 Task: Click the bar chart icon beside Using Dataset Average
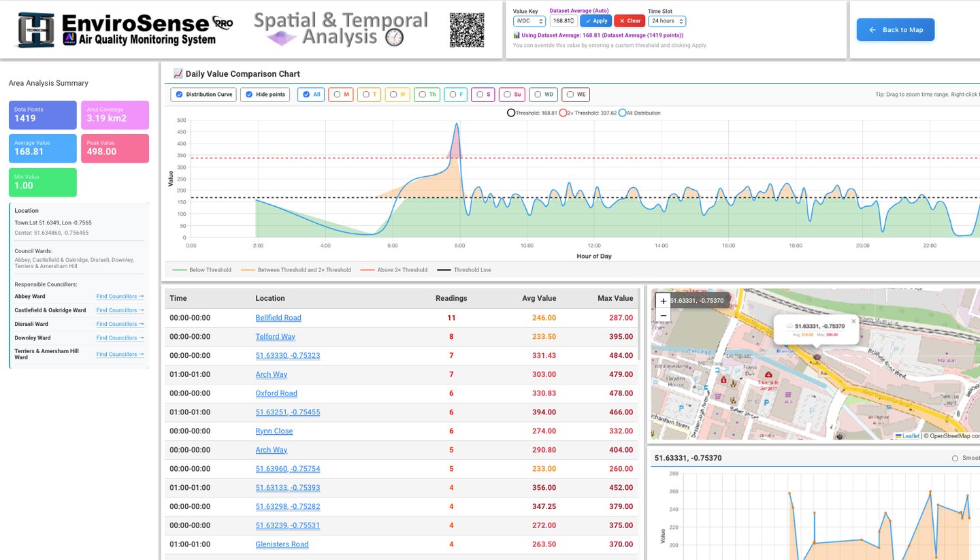click(x=516, y=35)
